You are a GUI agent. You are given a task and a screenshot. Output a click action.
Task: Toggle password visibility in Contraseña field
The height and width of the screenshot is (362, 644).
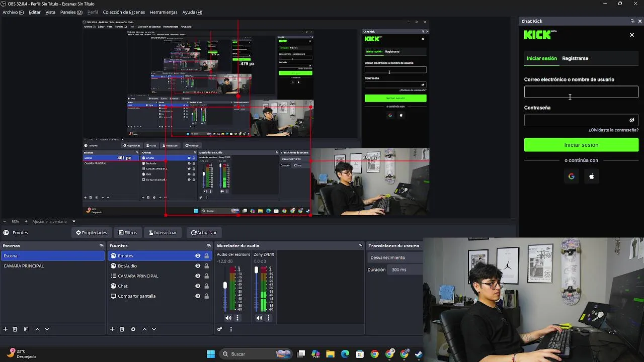point(632,120)
